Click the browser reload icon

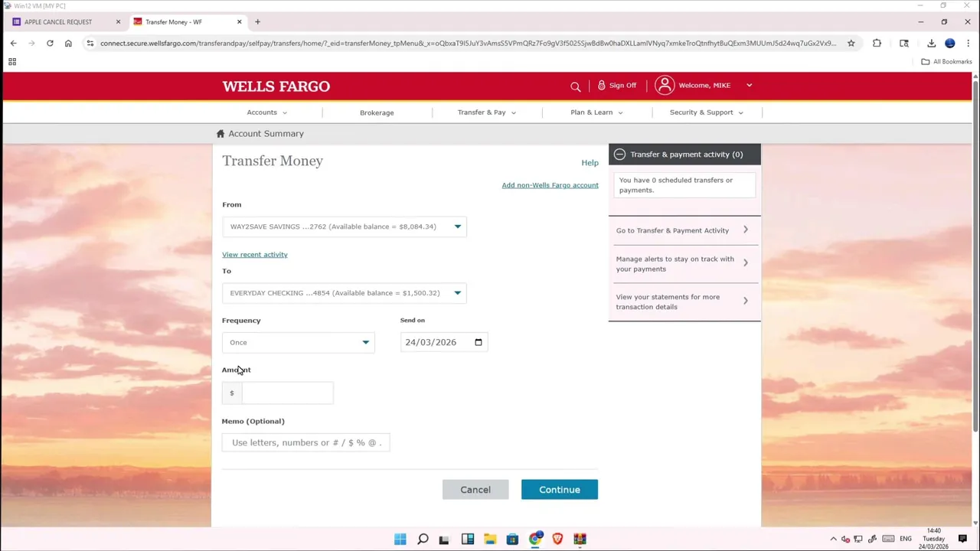coord(50,44)
